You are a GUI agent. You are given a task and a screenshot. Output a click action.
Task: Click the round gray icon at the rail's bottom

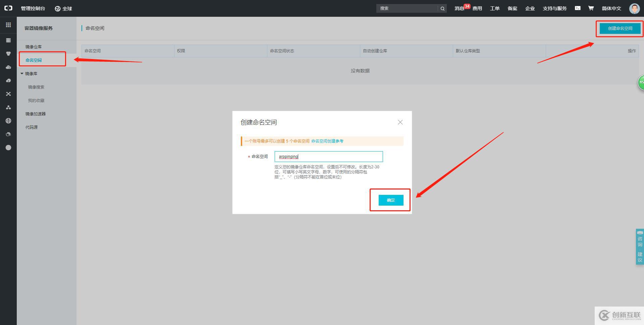coord(8,148)
